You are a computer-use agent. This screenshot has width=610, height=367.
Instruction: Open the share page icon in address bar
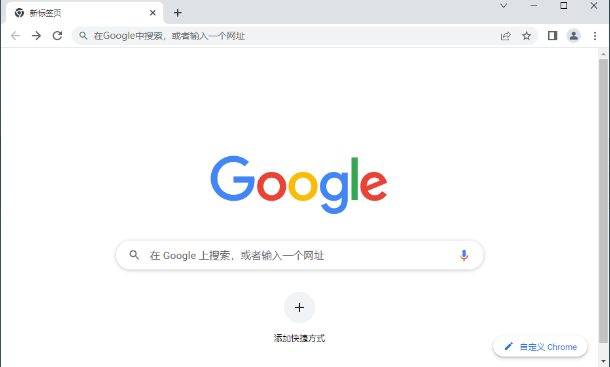[505, 36]
